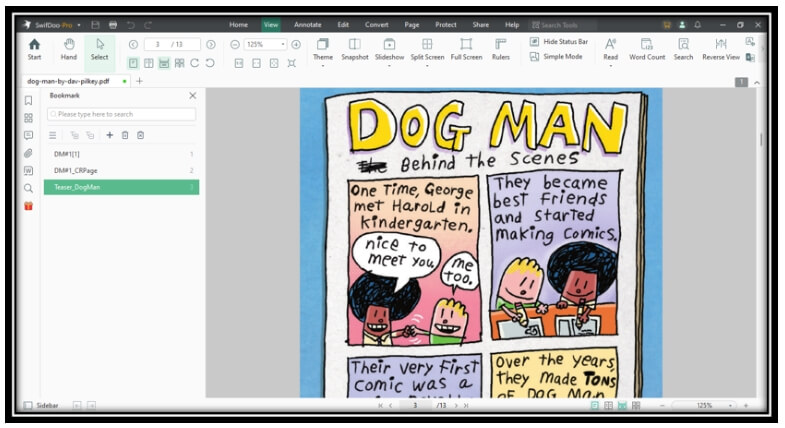The width and height of the screenshot is (785, 428).
Task: Toggle two-page continuous view in ribbon
Action: coord(179,63)
